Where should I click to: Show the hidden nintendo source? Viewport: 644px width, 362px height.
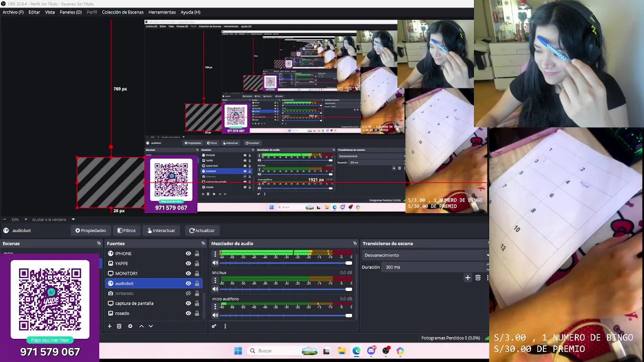(188, 293)
